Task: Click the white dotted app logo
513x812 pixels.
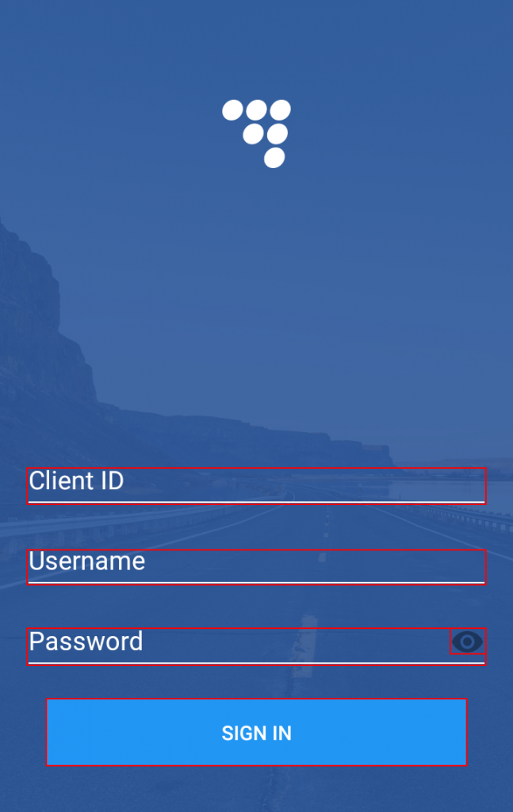Action: pos(256,133)
